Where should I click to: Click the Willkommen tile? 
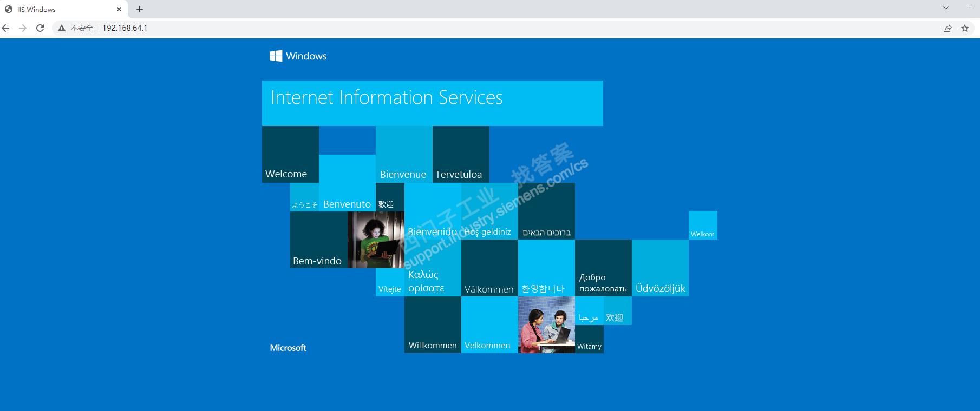(x=433, y=324)
